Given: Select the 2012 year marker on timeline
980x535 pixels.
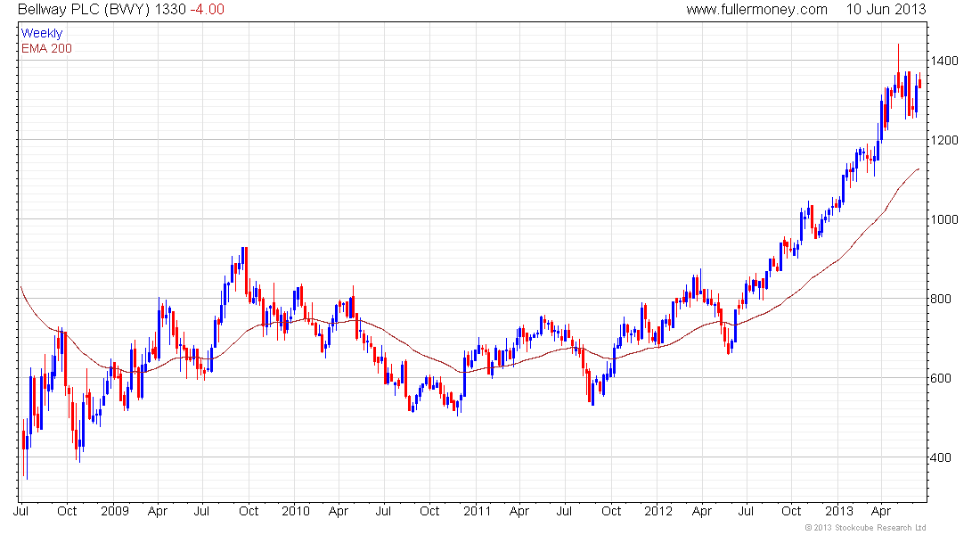Looking at the screenshot, I should click(x=658, y=511).
